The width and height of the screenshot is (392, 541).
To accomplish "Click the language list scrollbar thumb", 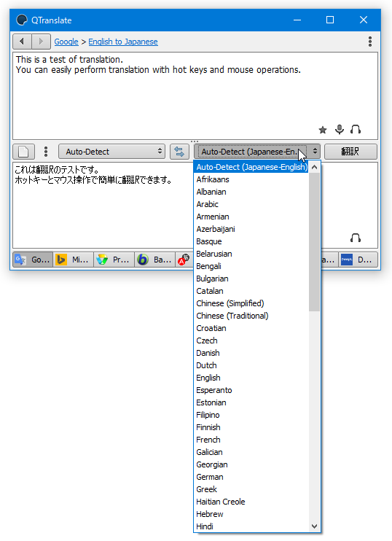I will click(x=315, y=242).
